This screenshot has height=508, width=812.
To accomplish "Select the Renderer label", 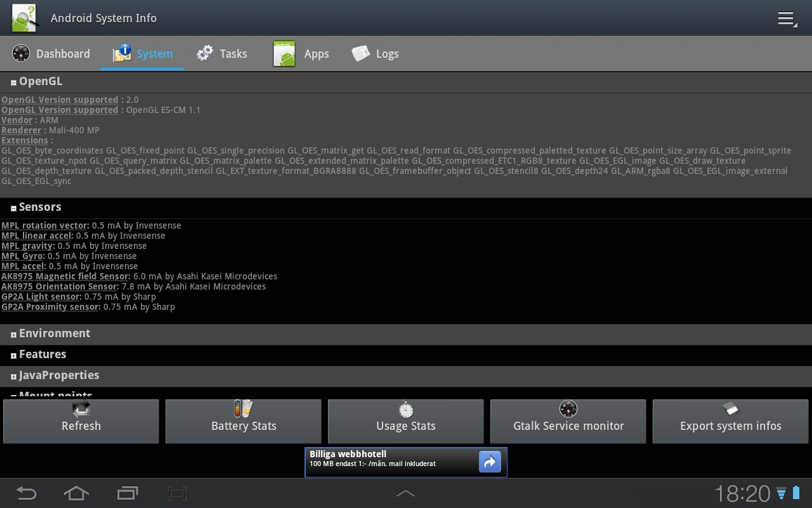I will 22,130.
